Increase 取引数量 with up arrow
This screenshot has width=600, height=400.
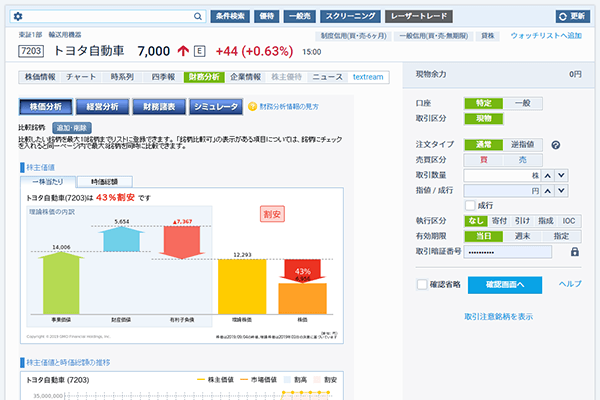548,175
